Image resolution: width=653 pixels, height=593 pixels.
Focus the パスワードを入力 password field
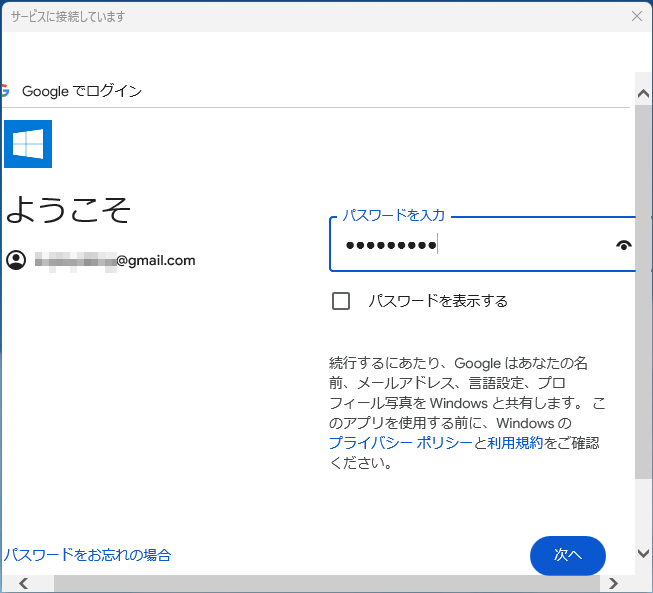[x=482, y=244]
